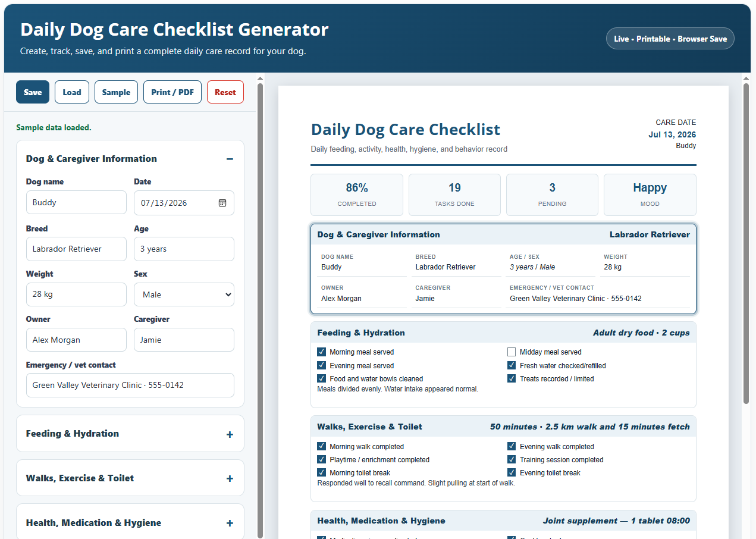Open the date field calendar picker icon
756x539 pixels.
click(x=222, y=203)
